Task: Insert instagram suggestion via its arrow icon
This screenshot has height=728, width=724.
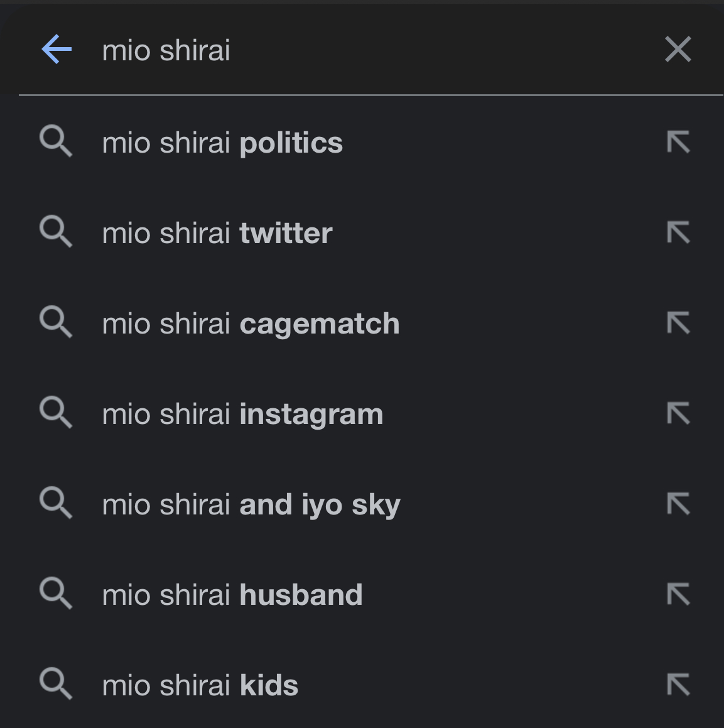Action: pos(678,414)
